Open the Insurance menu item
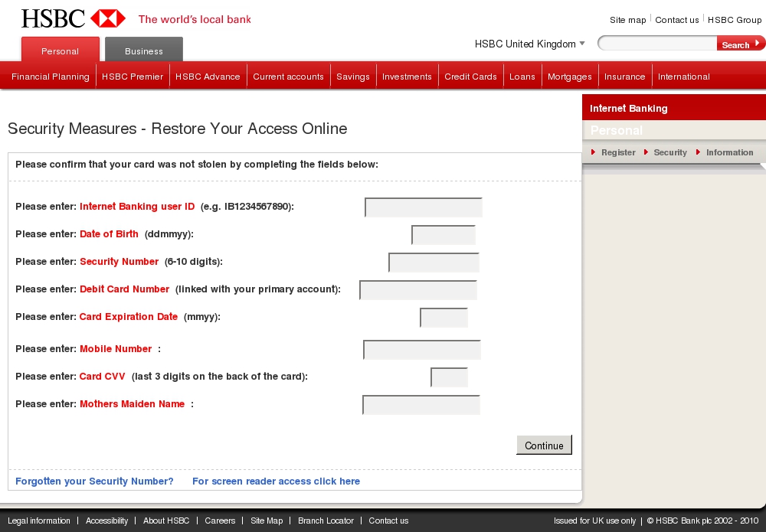The image size is (766, 532). 624,77
